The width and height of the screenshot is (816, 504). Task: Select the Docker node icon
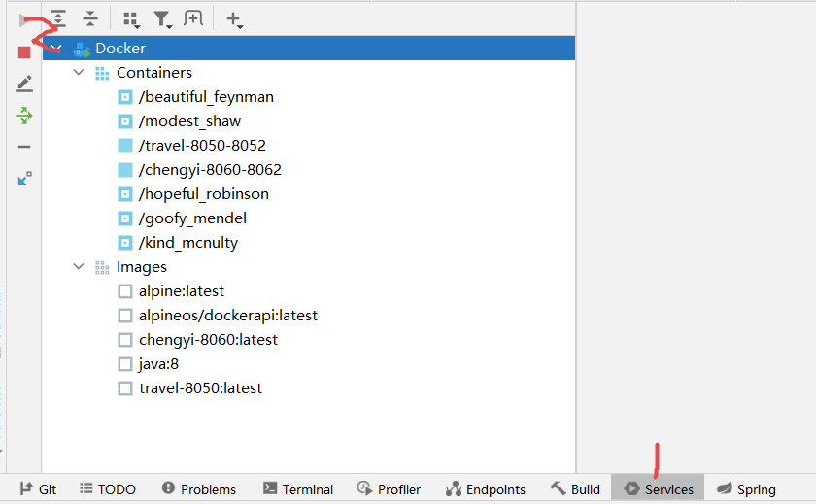tap(82, 49)
